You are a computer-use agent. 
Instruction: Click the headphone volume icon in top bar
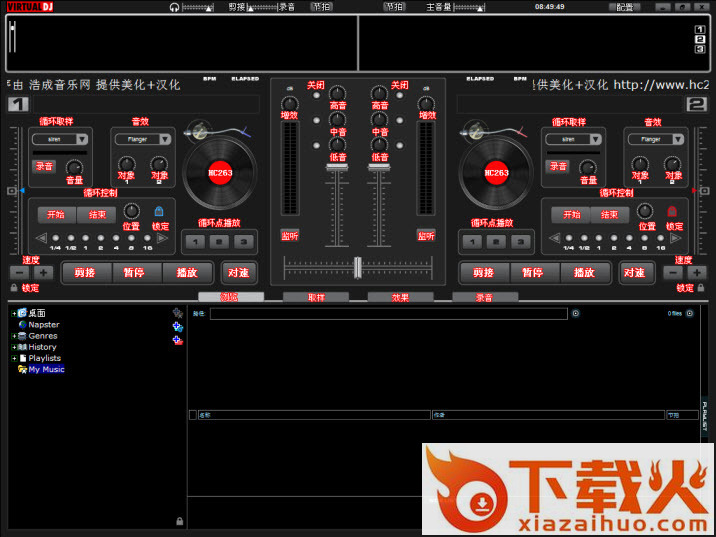coord(174,7)
